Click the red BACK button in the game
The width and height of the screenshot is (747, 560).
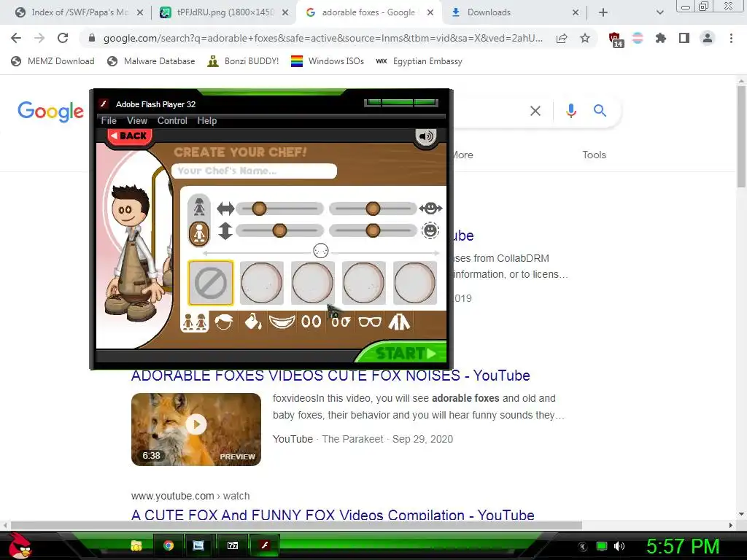pyautogui.click(x=130, y=136)
